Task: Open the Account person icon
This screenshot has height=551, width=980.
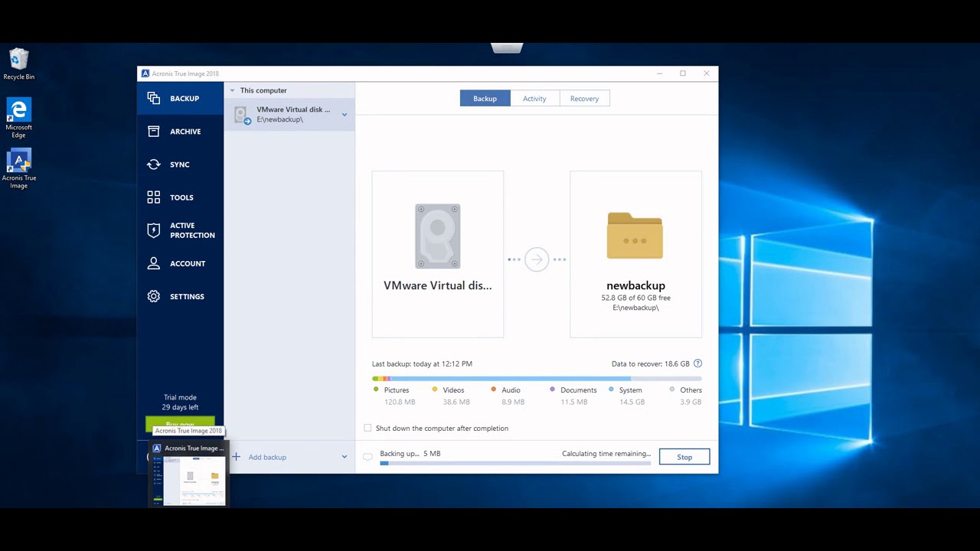Action: (154, 263)
